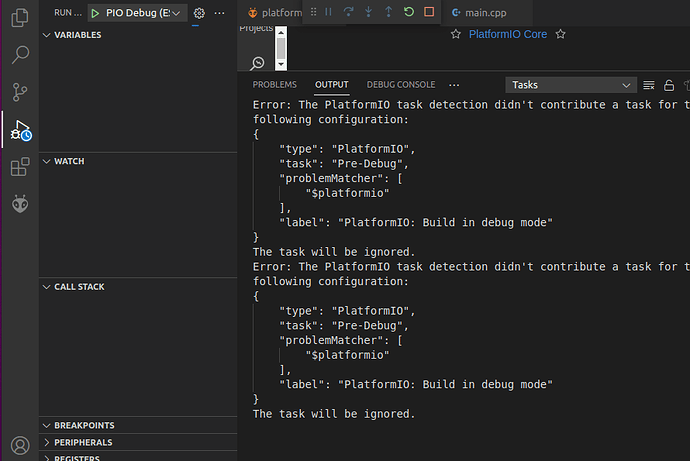Click star icon right of PlatformIO Core
690x461 pixels.
tap(560, 34)
